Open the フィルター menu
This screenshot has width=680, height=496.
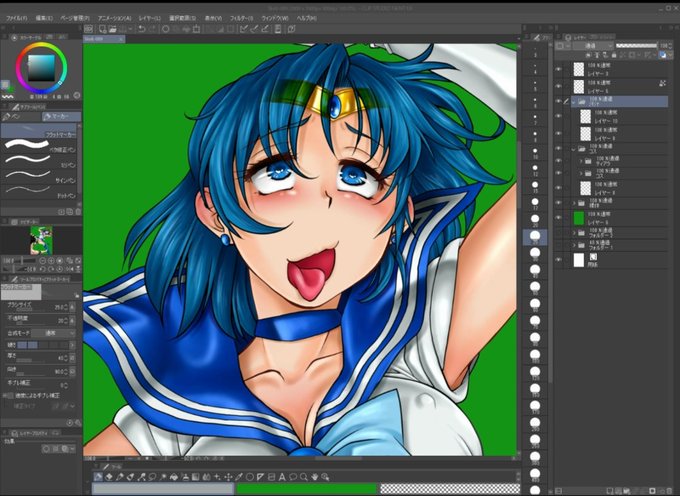(242, 18)
